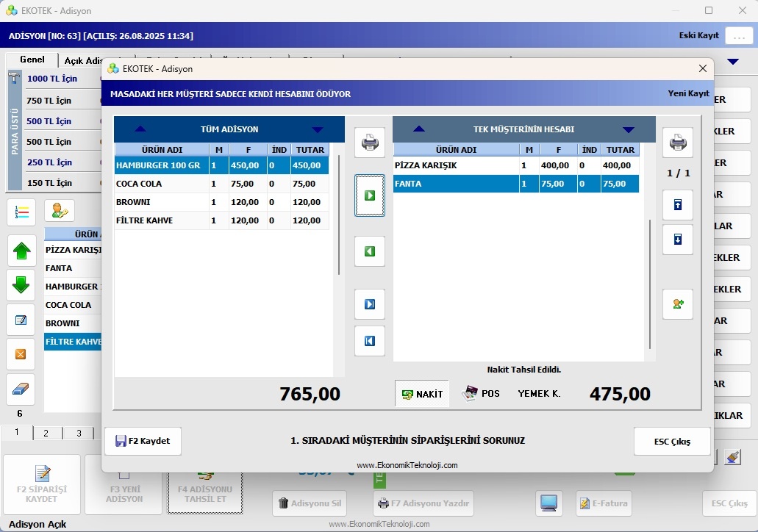Click the monitor icon in the main window's bottom bar
This screenshot has height=532, width=758.
(x=549, y=503)
